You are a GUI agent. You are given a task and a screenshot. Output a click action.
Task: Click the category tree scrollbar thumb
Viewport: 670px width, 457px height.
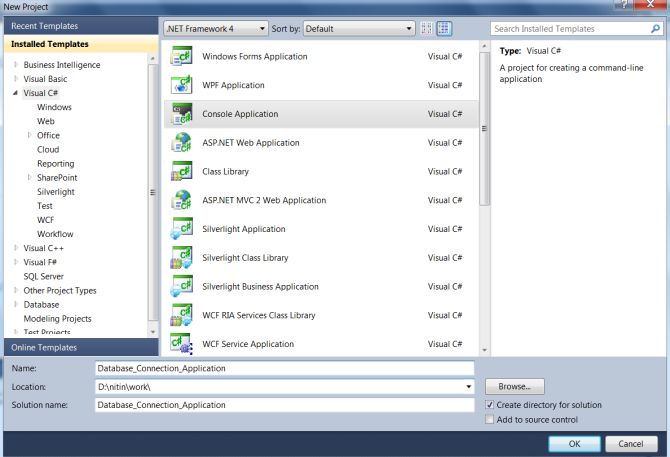(153, 192)
